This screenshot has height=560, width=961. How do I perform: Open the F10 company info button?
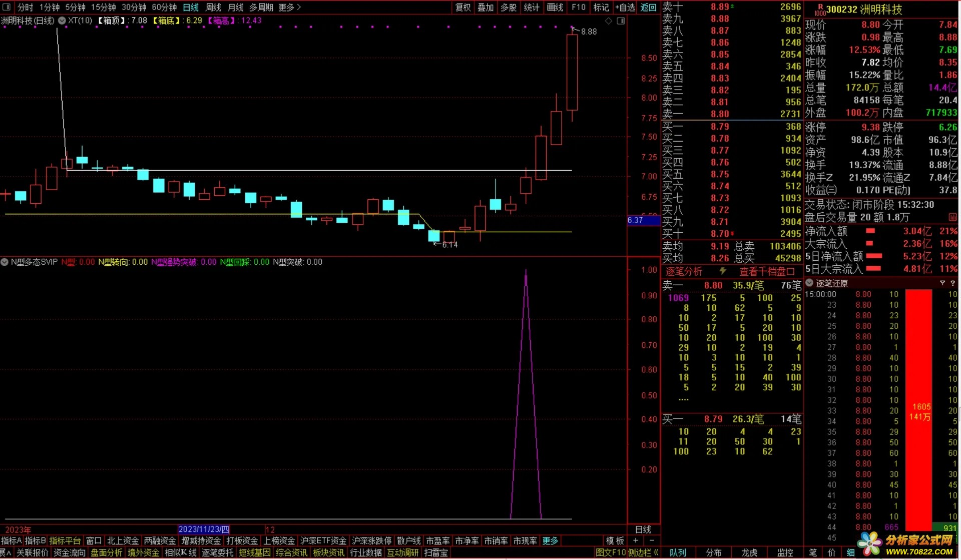tap(579, 7)
